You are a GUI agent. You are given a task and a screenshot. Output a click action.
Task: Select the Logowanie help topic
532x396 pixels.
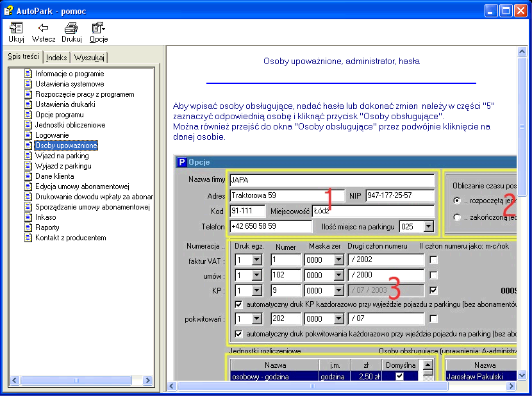click(52, 135)
